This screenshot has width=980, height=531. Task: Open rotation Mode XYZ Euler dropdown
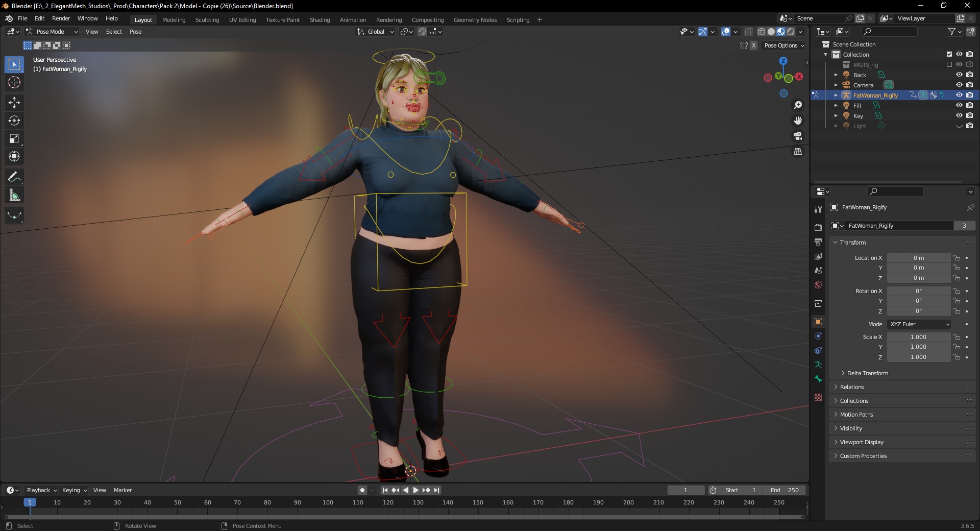tap(919, 324)
